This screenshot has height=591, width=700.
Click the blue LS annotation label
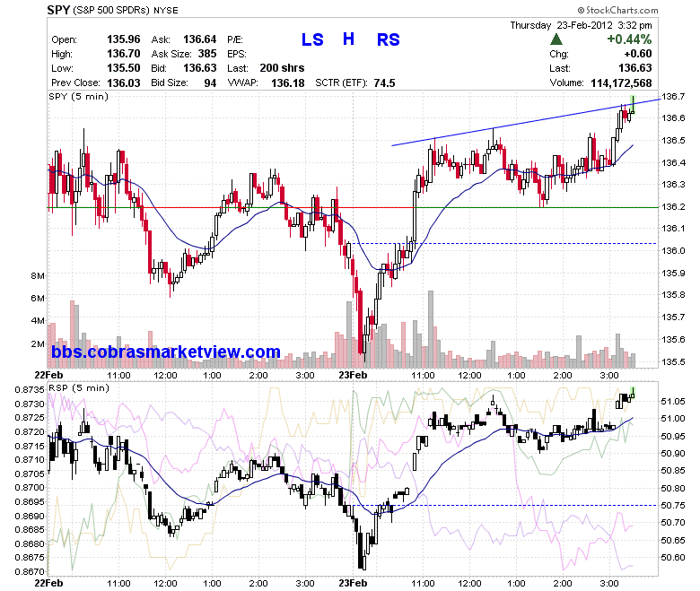point(312,39)
